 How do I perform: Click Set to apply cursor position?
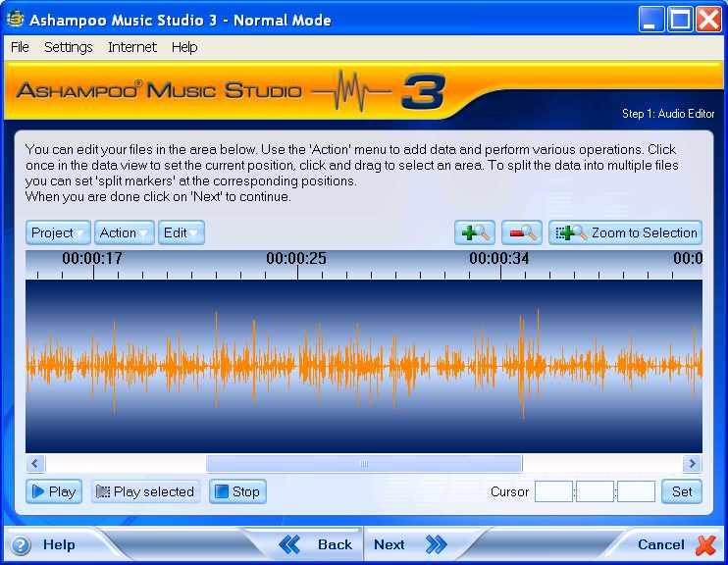coord(682,491)
